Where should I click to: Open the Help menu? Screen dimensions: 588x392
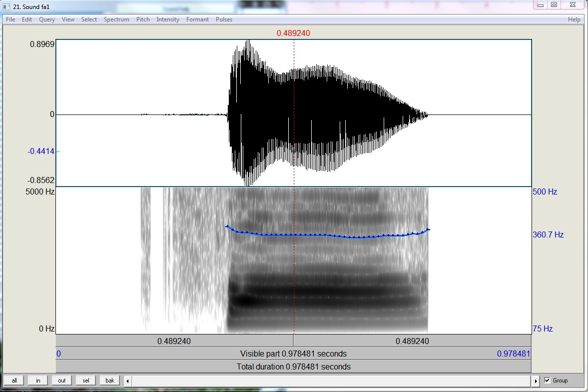click(x=574, y=19)
